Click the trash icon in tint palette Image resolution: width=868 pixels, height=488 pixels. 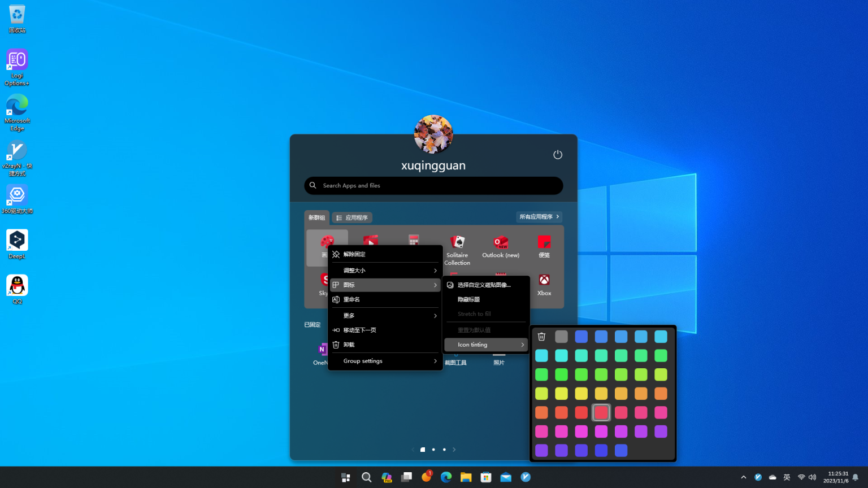[541, 337]
